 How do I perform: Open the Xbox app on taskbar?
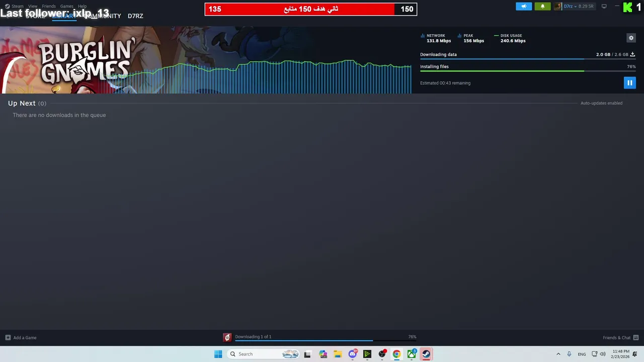coord(412,354)
